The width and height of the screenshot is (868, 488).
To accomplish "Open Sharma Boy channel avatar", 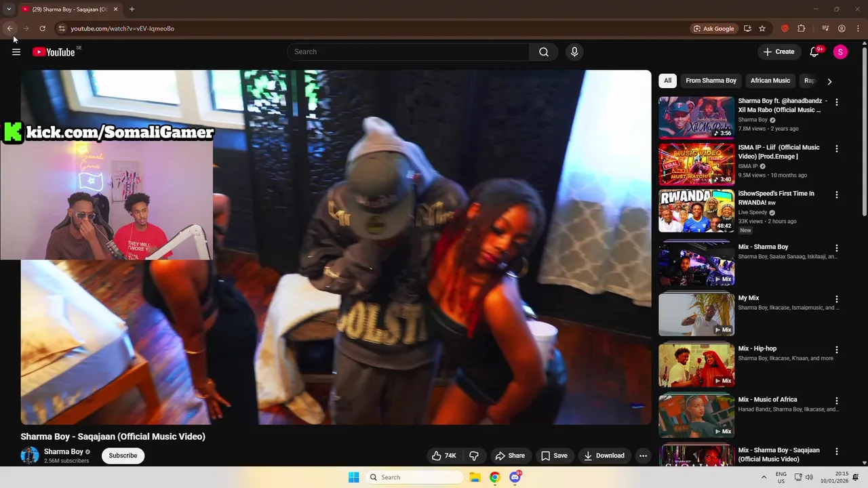I will (x=30, y=455).
